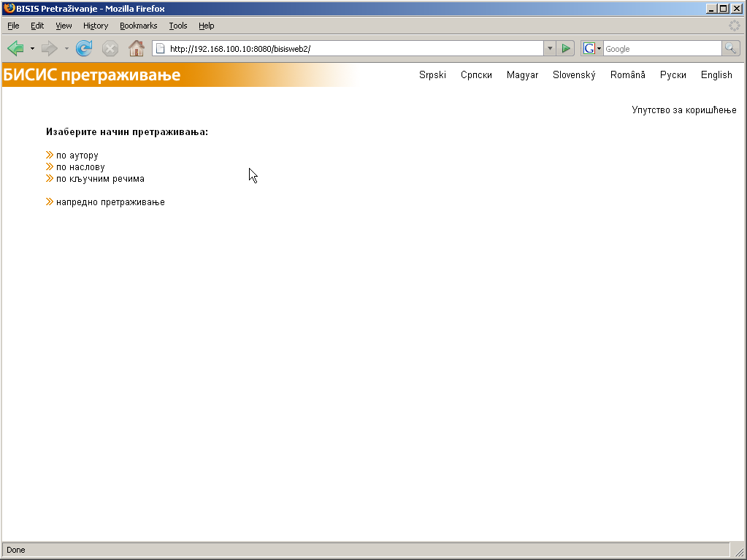Go to the Home page icon

(x=137, y=48)
